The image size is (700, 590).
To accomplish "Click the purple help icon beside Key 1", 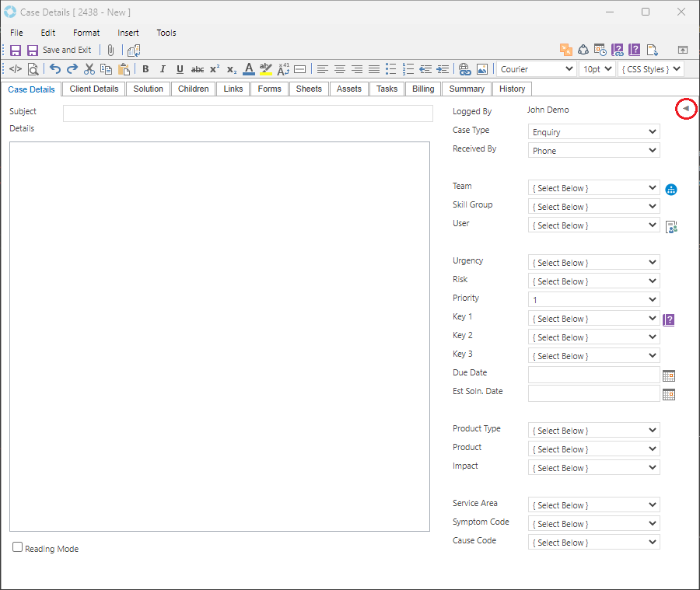I will [x=668, y=319].
